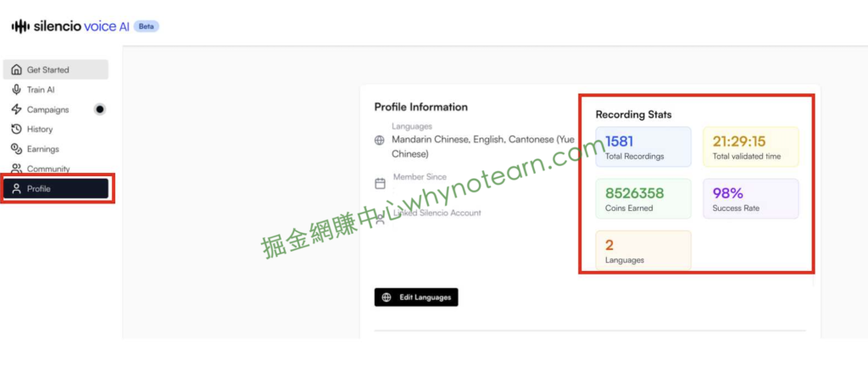Select the Total Recordings stat card
The width and height of the screenshot is (868, 372).
coord(643,147)
